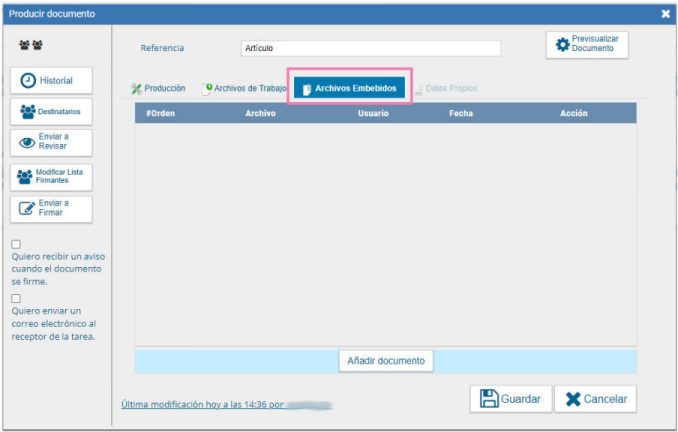Click the Modificar Lista Firmantes people icon

coord(25,177)
